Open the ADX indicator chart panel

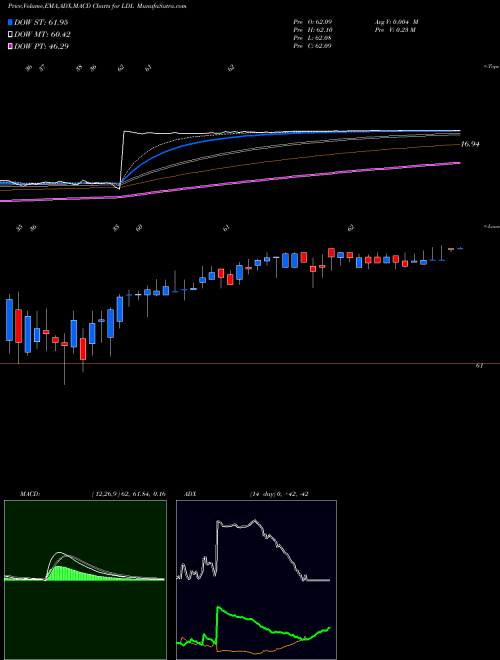pyautogui.click(x=256, y=580)
